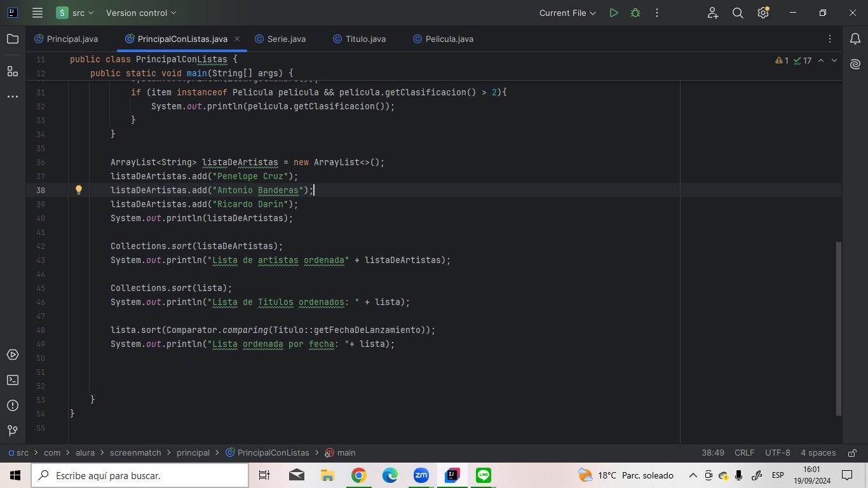Switch to Titulo.java tab

click(360, 39)
